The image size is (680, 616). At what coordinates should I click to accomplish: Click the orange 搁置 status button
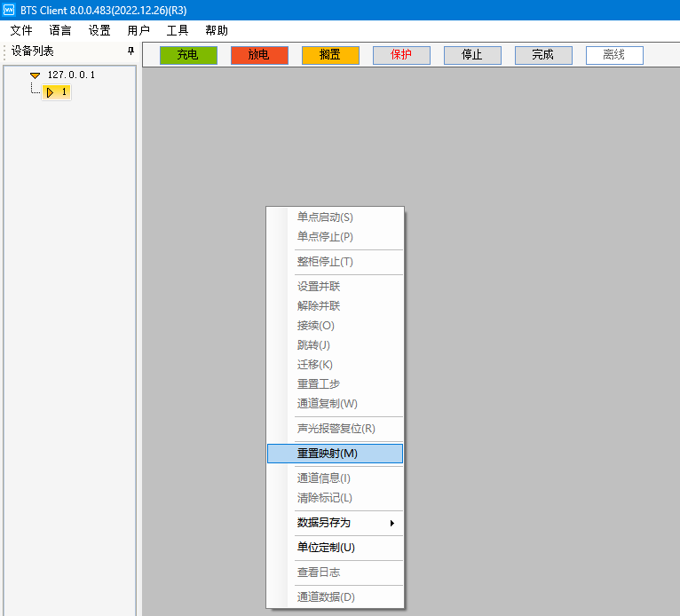tap(330, 55)
